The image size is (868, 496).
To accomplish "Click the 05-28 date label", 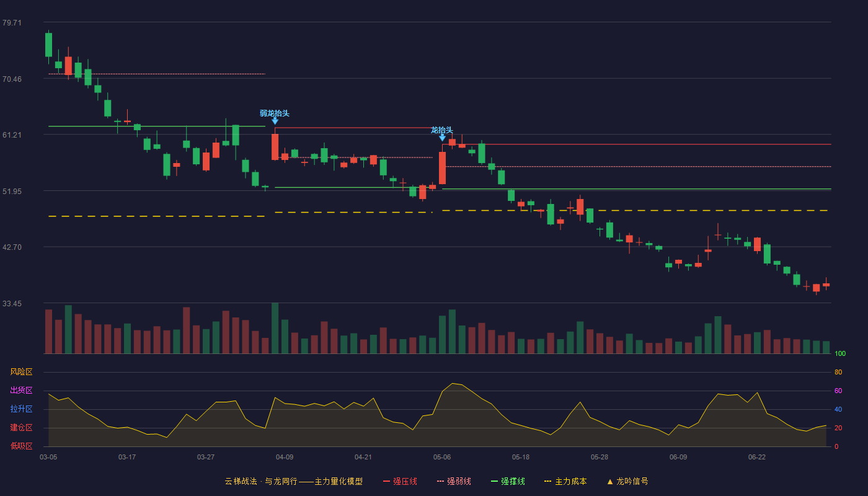I will (x=600, y=457).
